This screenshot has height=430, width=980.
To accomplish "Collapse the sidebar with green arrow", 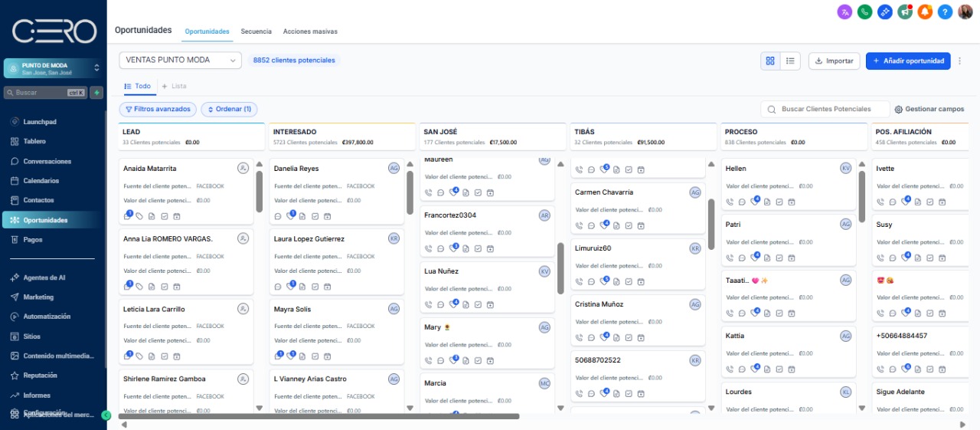I will tap(106, 415).
